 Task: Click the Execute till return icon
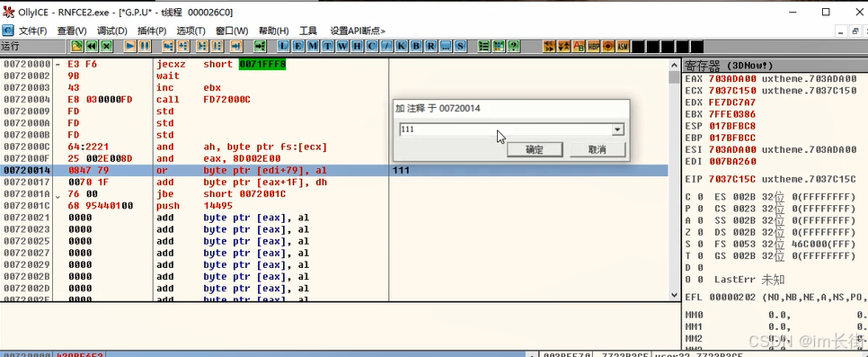coord(236,46)
